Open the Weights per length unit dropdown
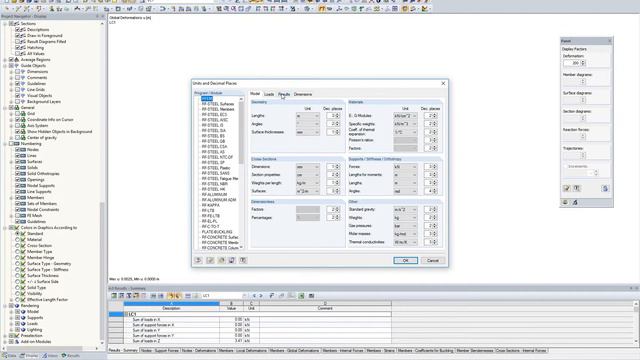This screenshot has height=360, width=640. pos(308,183)
